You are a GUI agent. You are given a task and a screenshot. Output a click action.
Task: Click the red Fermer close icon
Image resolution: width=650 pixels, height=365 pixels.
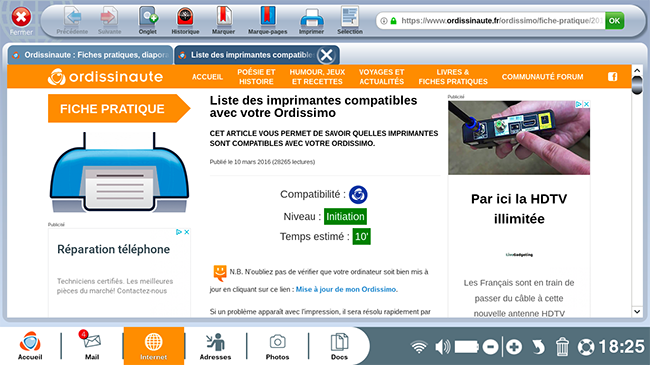point(21,17)
